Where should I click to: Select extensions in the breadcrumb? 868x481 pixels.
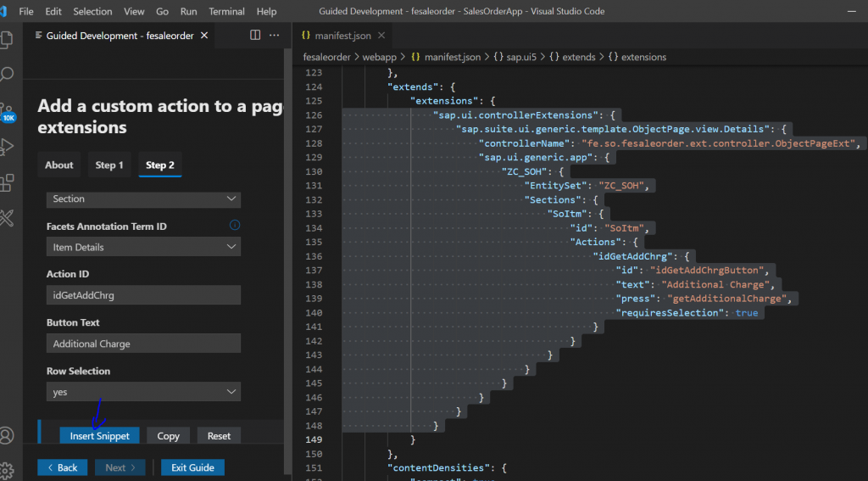644,57
